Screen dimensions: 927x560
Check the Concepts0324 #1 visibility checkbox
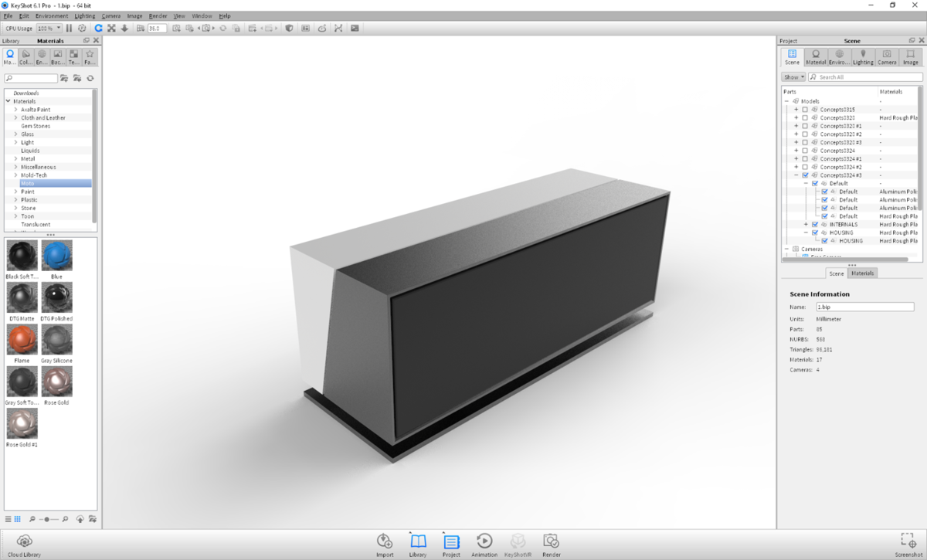coord(805,159)
